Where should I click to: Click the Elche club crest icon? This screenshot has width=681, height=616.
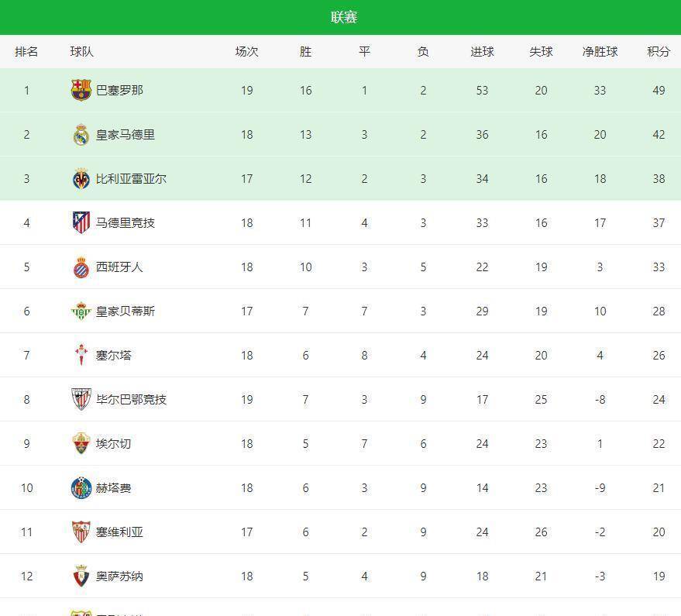click(81, 444)
